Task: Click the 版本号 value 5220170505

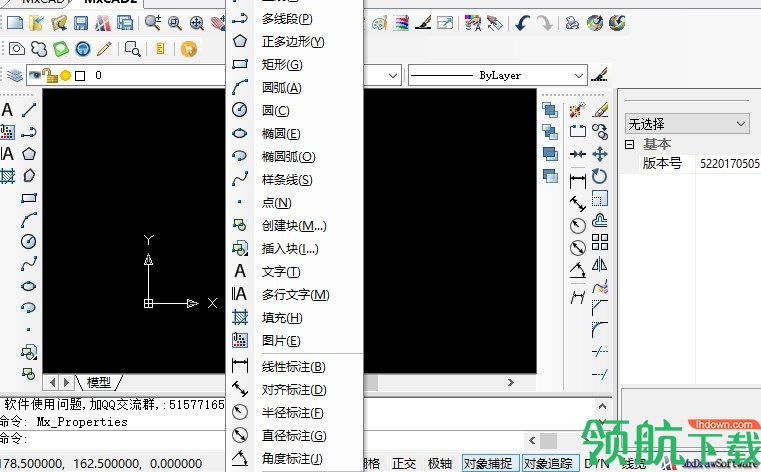Action: (729, 164)
